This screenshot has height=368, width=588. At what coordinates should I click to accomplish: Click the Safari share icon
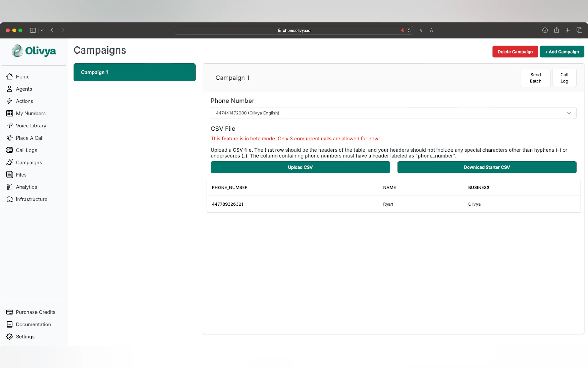556,30
